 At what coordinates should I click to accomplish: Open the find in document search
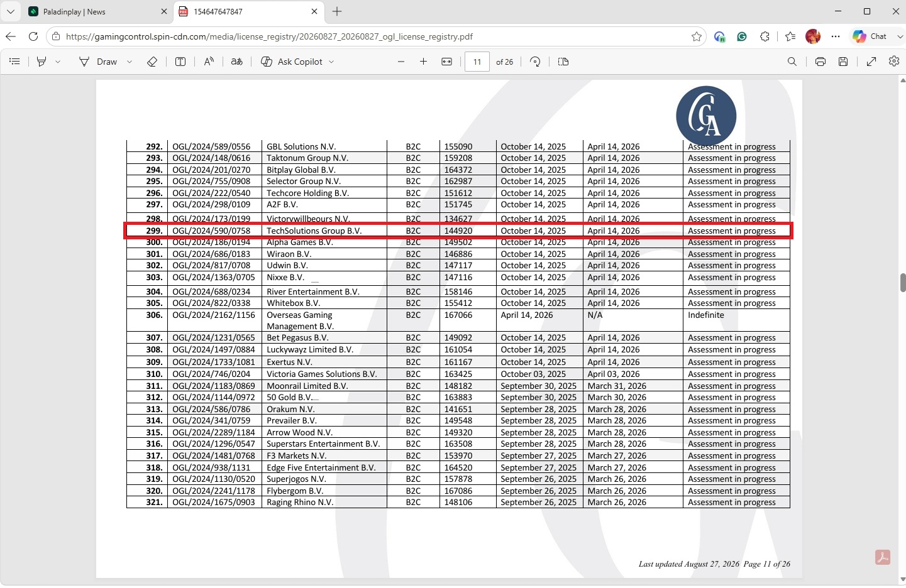pos(792,62)
